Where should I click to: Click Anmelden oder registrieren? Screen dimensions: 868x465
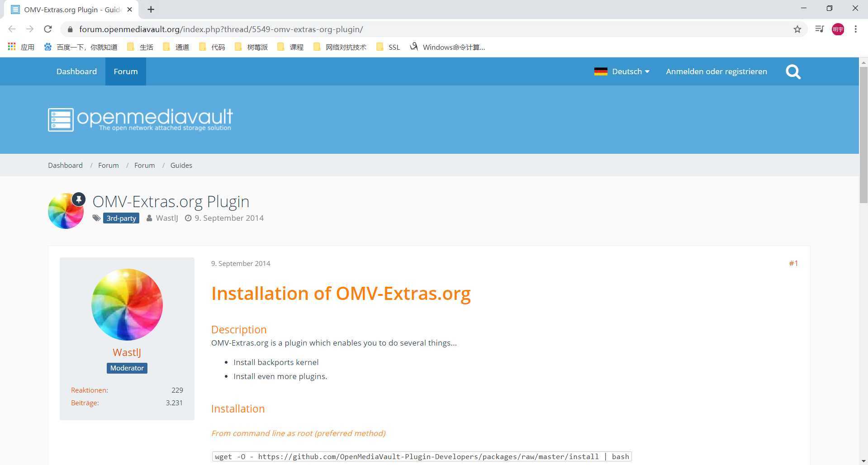pos(716,71)
